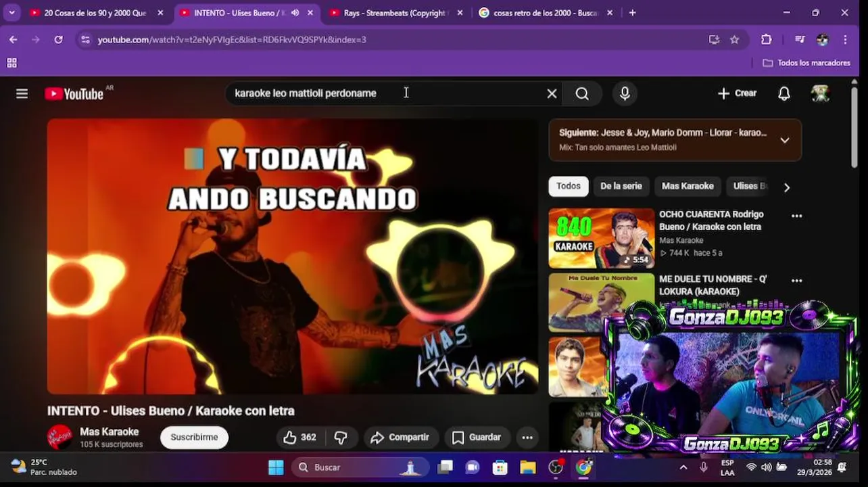Screen dimensions: 868x487
Task: Show hidden system tray icons
Action: point(683,467)
